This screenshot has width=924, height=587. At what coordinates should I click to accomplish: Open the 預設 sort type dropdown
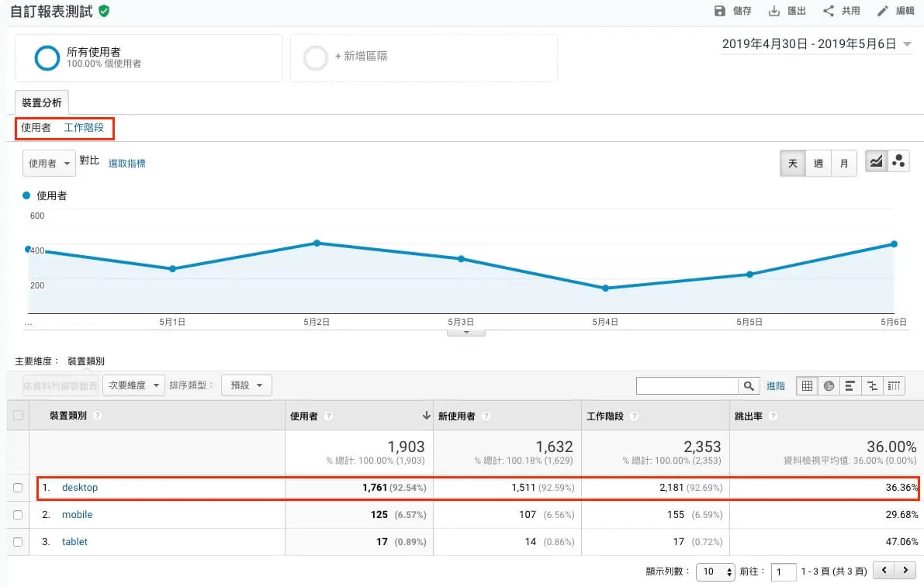246,385
